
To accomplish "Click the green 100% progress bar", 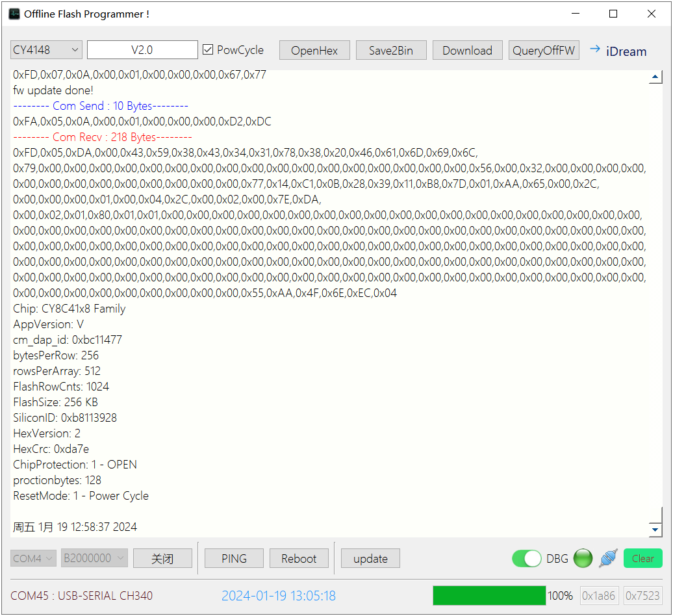I will [489, 595].
